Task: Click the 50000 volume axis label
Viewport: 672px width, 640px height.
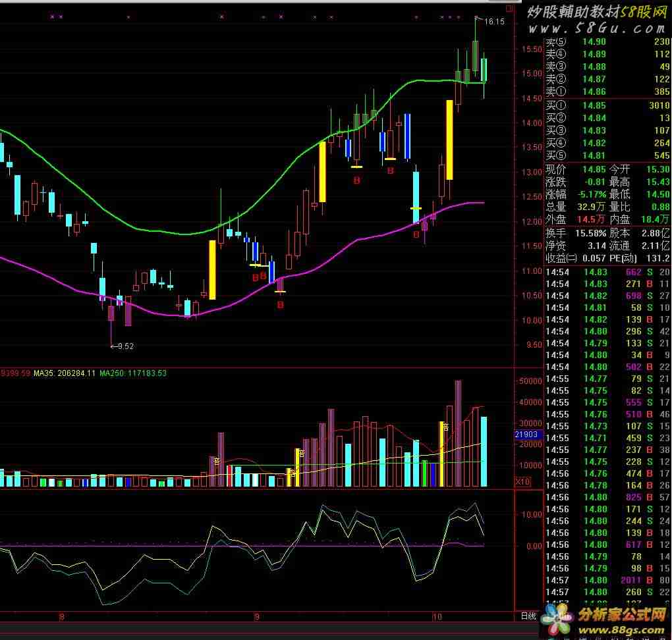Action: pos(530,381)
